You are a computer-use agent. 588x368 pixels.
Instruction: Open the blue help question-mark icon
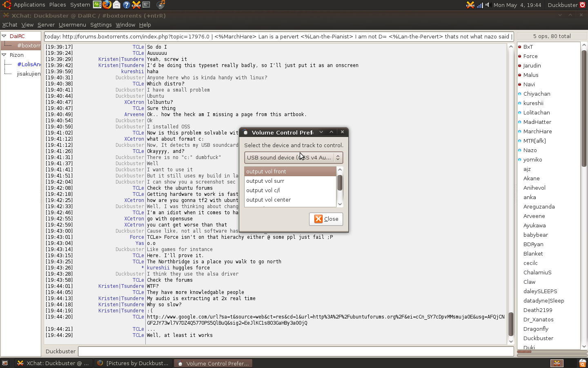[x=126, y=4]
